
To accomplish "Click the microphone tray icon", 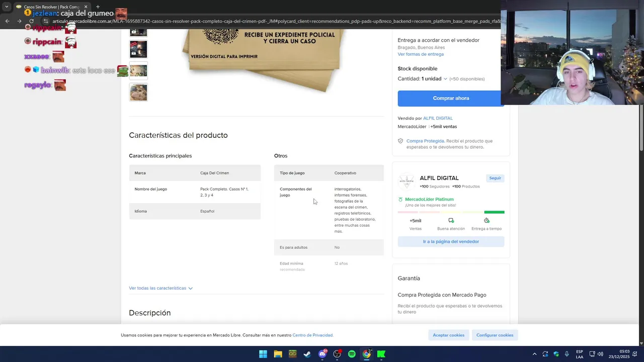I will click(567, 354).
